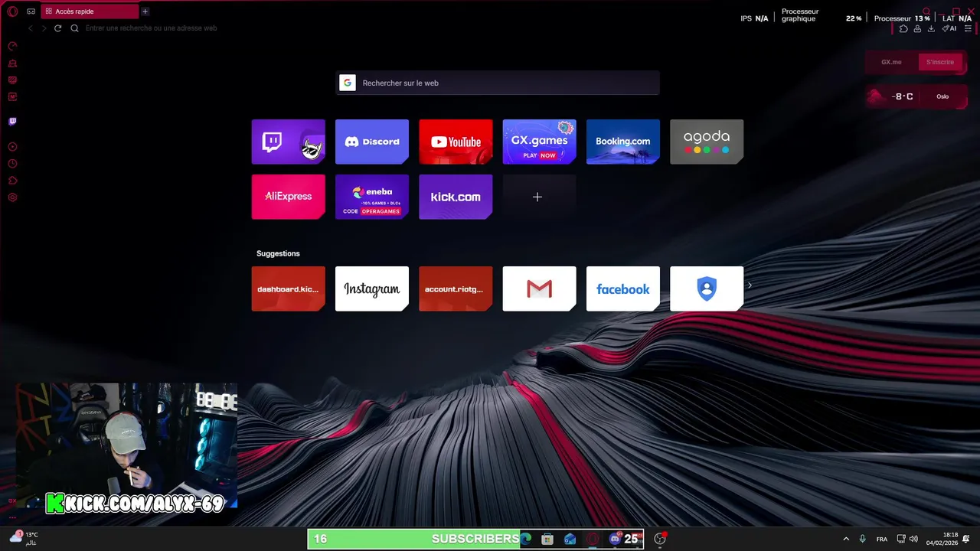Click the S'inscrire sign-up button

tap(940, 62)
